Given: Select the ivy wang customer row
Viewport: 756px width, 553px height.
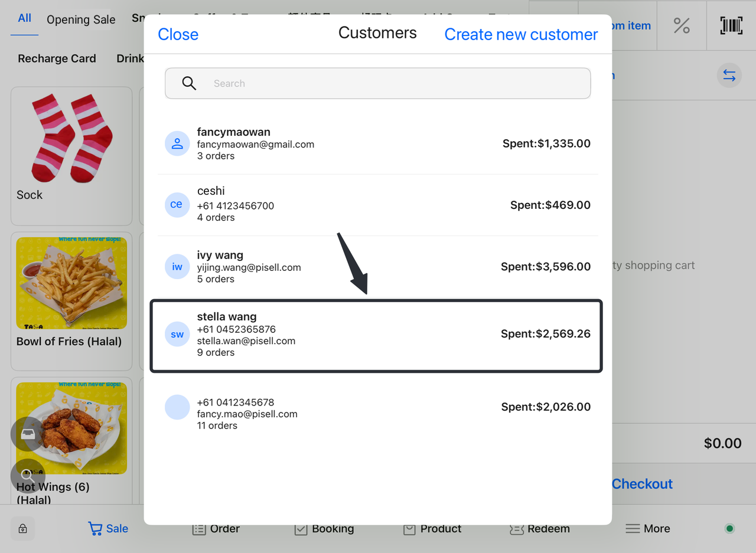Looking at the screenshot, I should (378, 267).
